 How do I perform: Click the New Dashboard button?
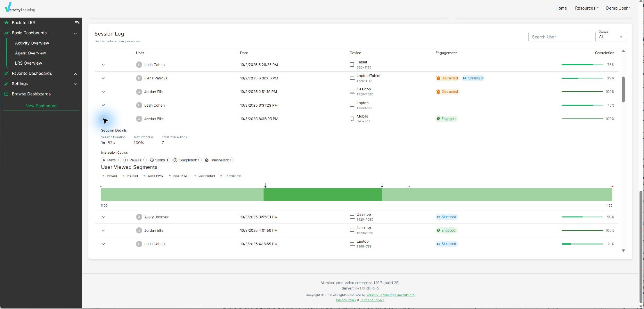coord(41,106)
